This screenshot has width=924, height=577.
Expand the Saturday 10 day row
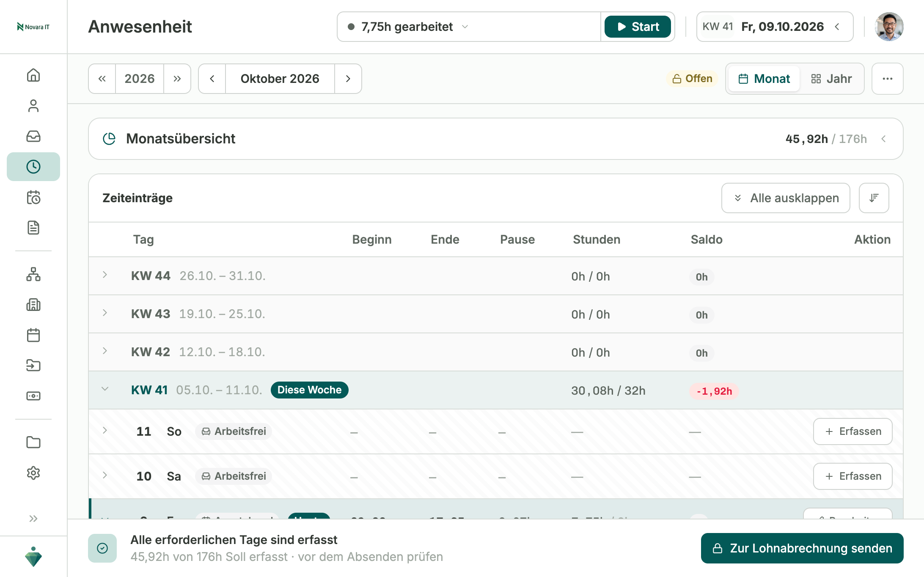pyautogui.click(x=105, y=475)
